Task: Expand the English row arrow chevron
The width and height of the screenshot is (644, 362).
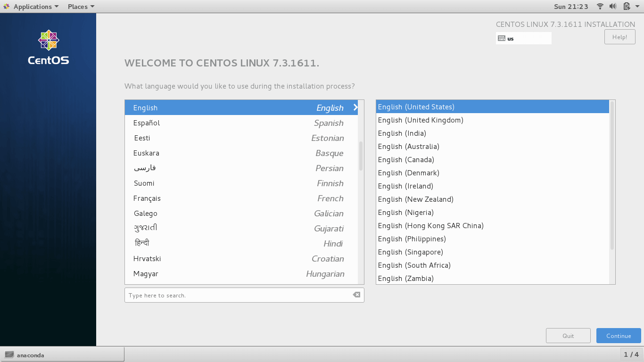Action: (355, 107)
